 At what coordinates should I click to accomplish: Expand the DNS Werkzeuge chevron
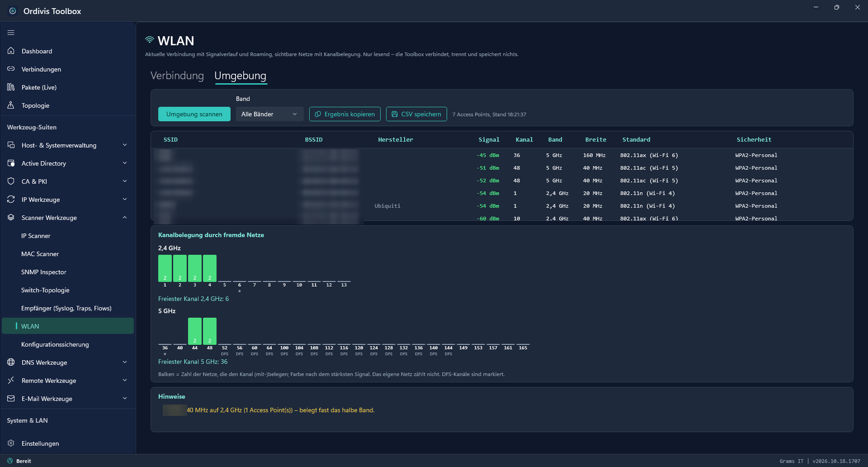click(125, 362)
